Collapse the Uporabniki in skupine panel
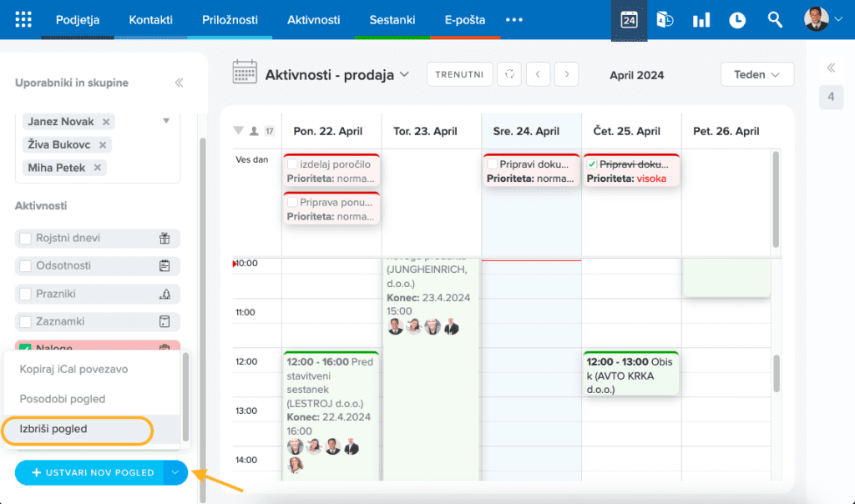855x504 pixels. click(x=179, y=83)
